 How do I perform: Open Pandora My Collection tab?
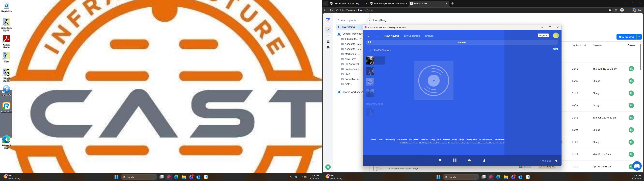click(412, 36)
